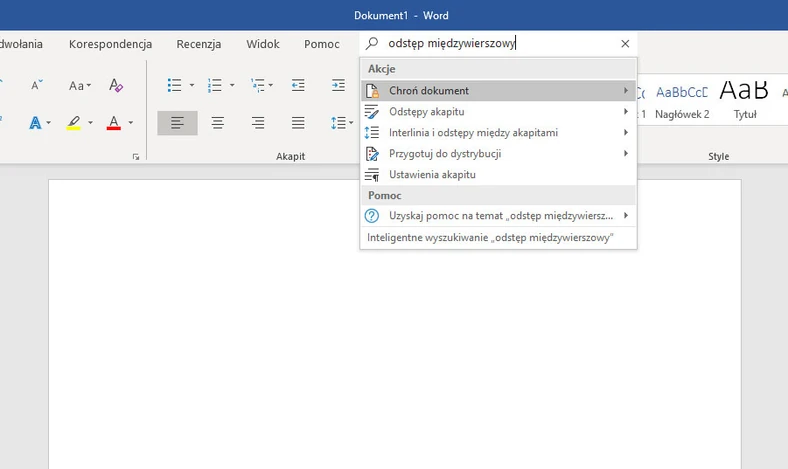Click the line spacing icon
The height and width of the screenshot is (469, 788).
[338, 123]
